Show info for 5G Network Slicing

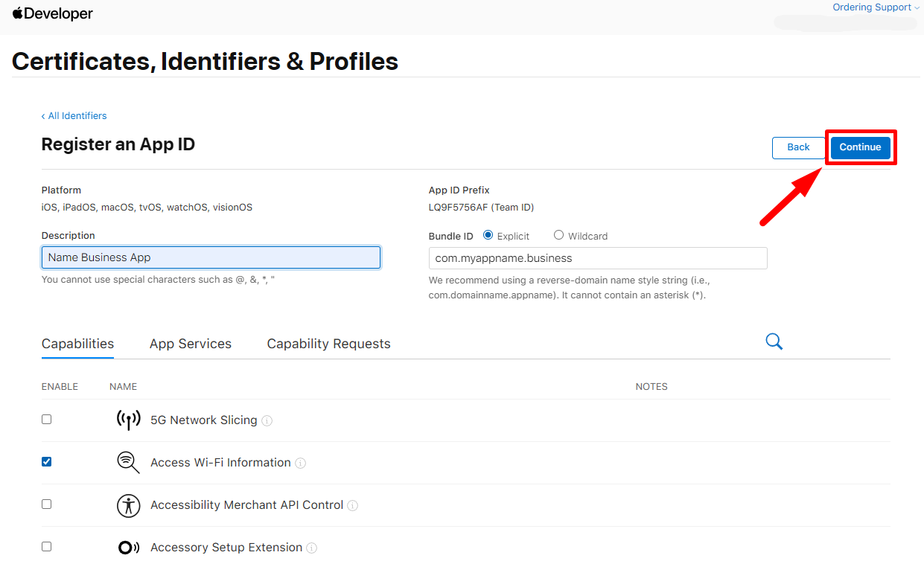[267, 420]
